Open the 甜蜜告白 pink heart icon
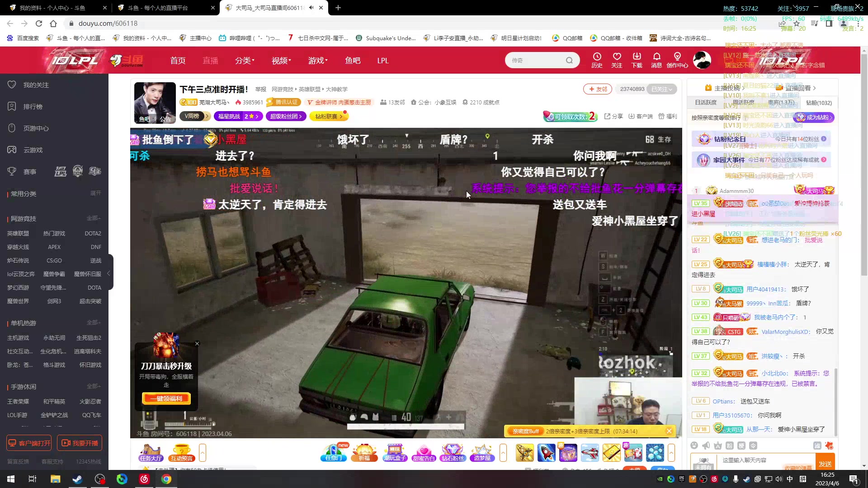Screen dimensions: 868x488 pyautogui.click(x=424, y=452)
